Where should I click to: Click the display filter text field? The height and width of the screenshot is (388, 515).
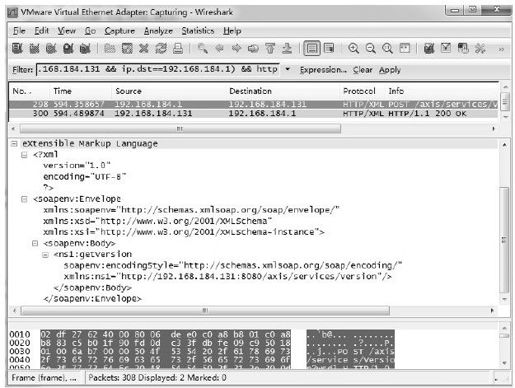tap(158, 69)
